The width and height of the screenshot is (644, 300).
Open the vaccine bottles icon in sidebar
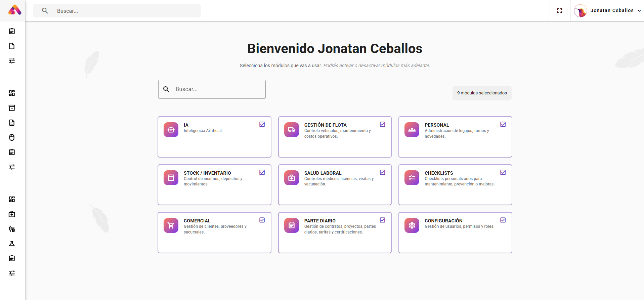tap(12, 229)
